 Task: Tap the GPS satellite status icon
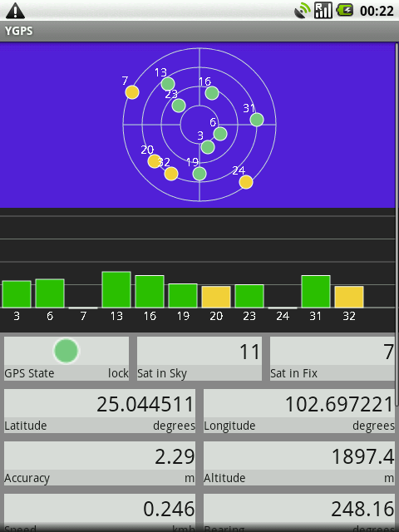tap(302, 11)
